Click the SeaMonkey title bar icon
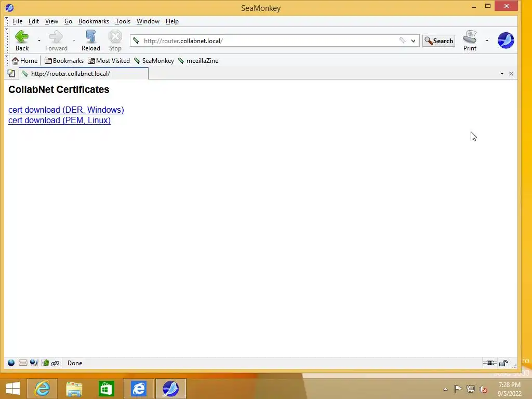 (x=9, y=7)
